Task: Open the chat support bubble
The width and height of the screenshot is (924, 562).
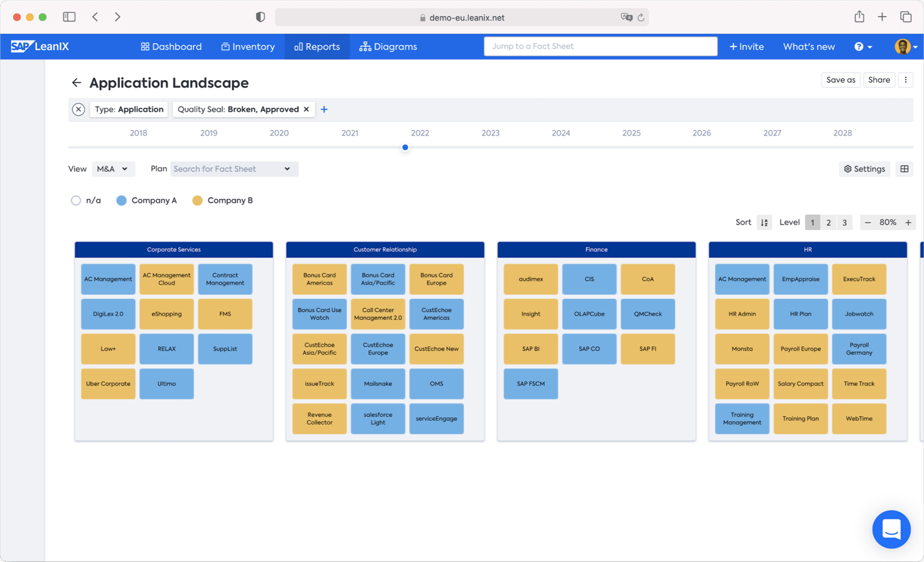Action: [x=891, y=529]
